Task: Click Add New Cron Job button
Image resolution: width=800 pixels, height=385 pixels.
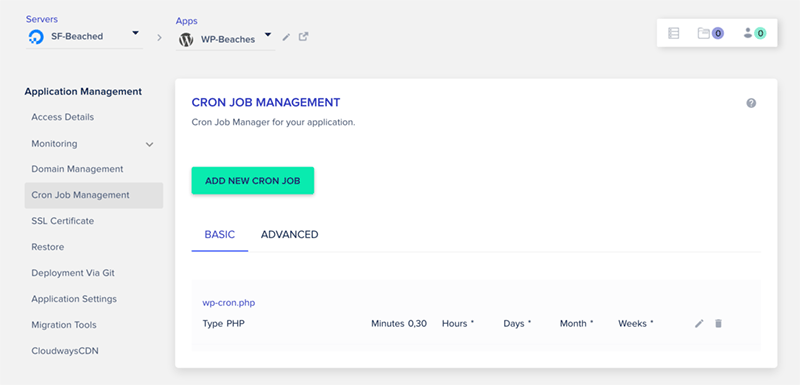Action: coord(253,181)
